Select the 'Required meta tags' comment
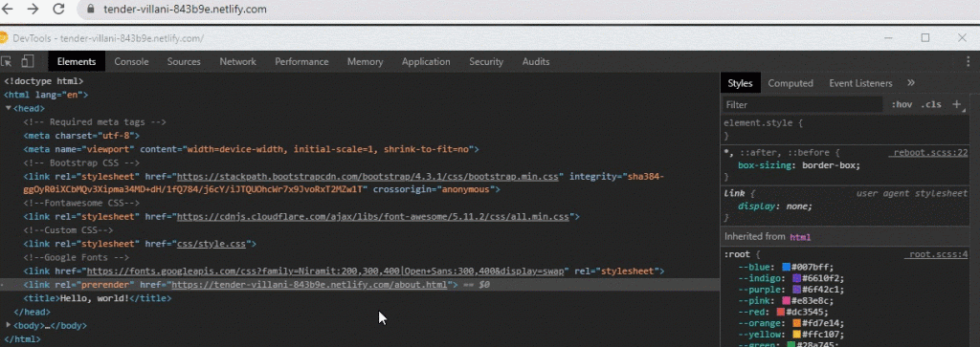Screen dimensions: 980x347 coord(95,122)
